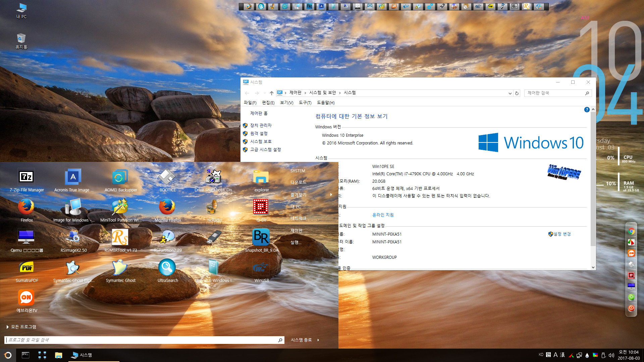Open the shortcut labelled just Firefox
The image size is (644, 362).
pyautogui.click(x=26, y=211)
